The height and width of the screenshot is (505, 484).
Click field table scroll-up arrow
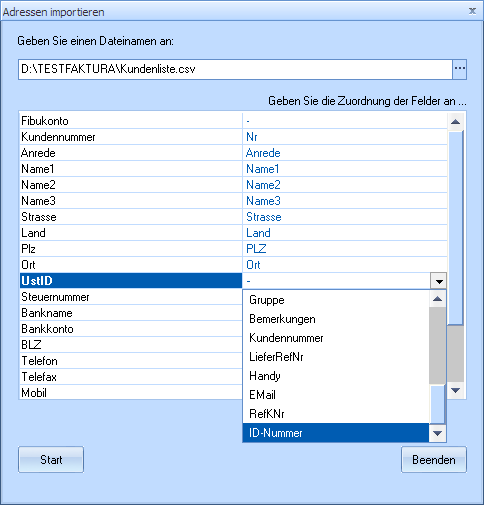pos(456,122)
